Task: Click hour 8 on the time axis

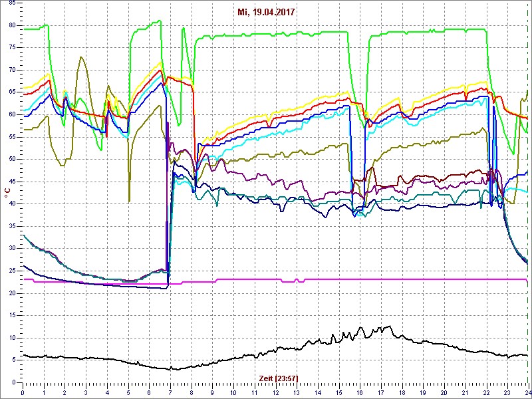Action: 191,391
